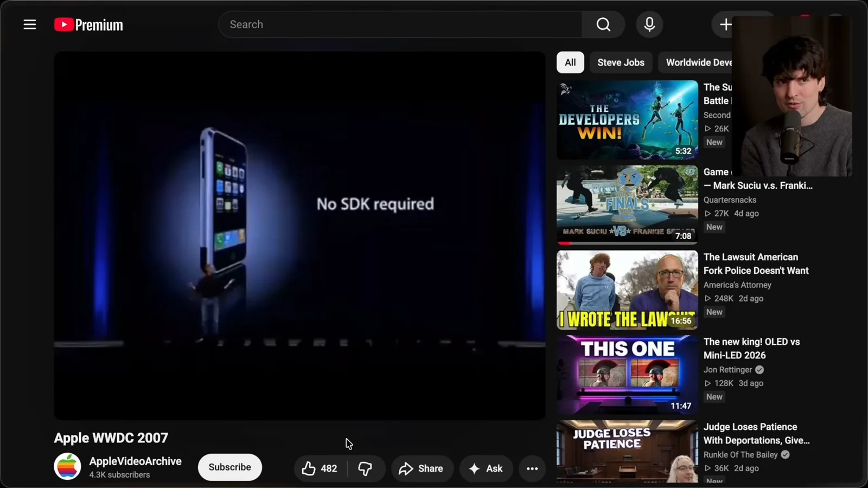Click the search magnifier button

[603, 24]
